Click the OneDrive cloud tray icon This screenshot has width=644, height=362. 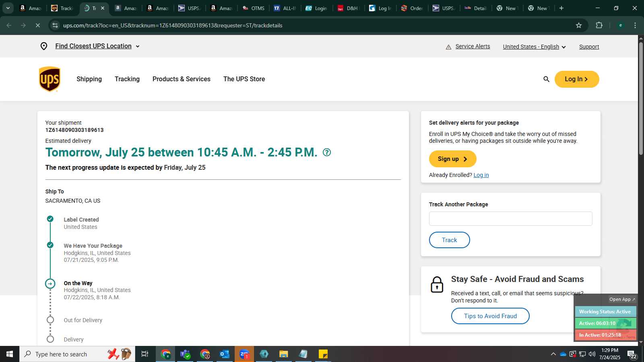563,354
